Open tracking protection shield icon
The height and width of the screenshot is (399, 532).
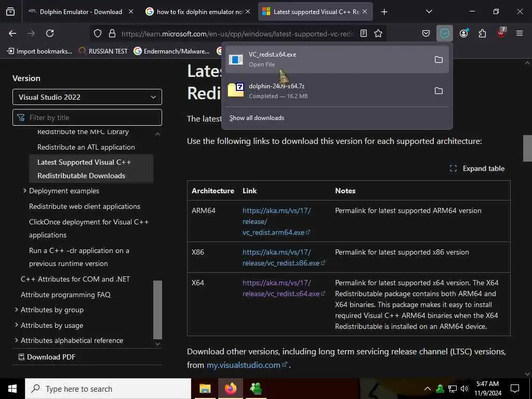click(98, 33)
